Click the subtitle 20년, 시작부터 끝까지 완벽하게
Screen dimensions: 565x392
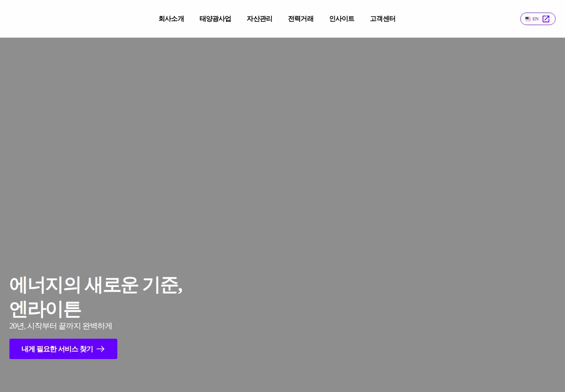pyautogui.click(x=61, y=326)
